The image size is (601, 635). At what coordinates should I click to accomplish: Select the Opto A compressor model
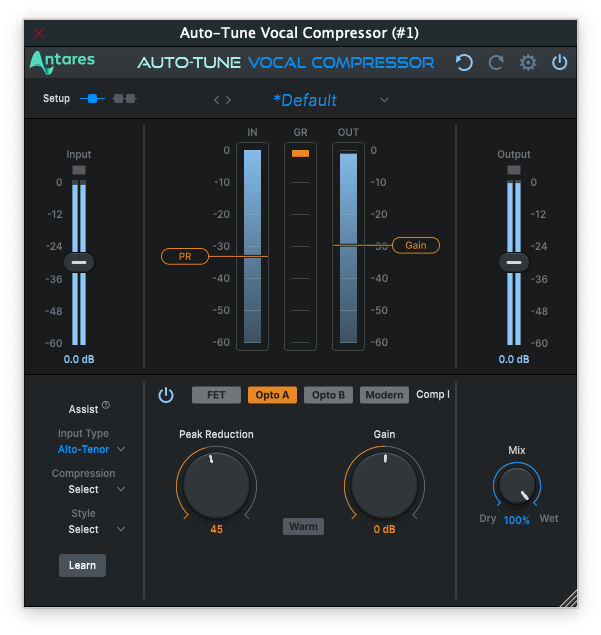[x=272, y=395]
